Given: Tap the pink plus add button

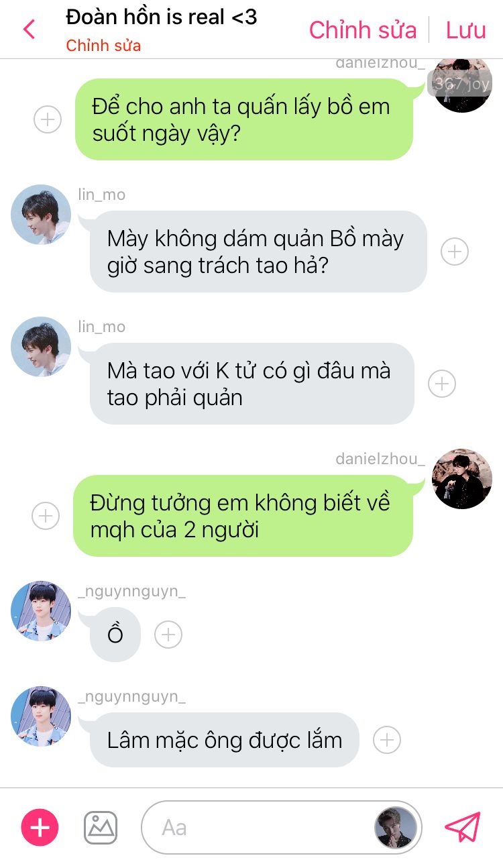Looking at the screenshot, I should pos(40,828).
